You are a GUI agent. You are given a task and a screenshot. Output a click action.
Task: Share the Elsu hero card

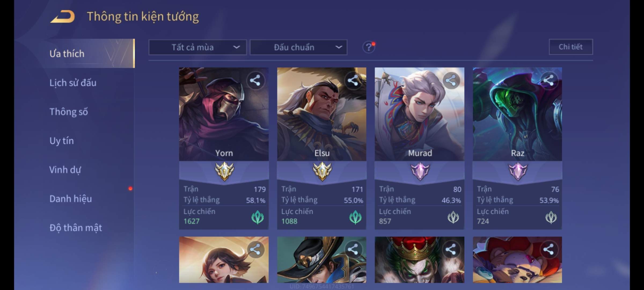coord(353,80)
